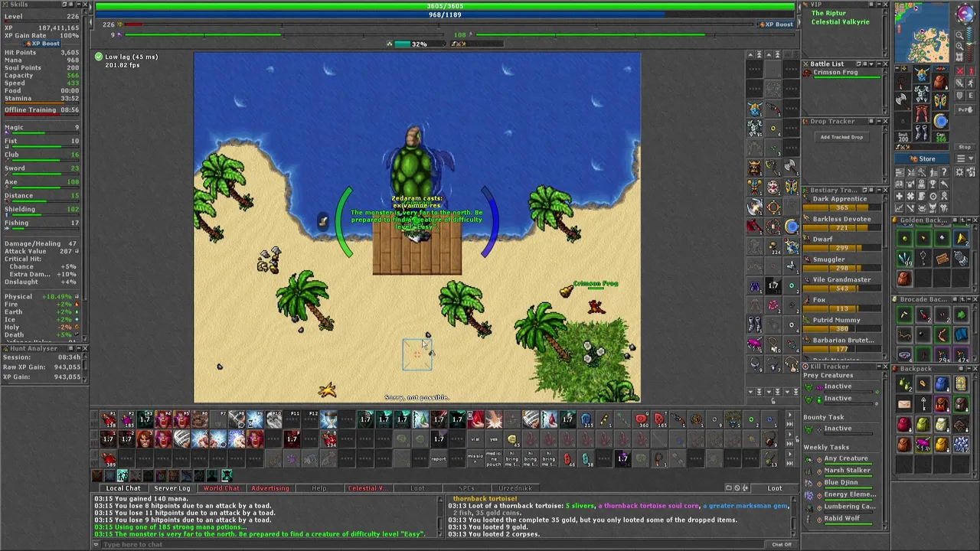Use the potion hotkey showing 389
The width and height of the screenshot is (980, 551).
(x=109, y=458)
